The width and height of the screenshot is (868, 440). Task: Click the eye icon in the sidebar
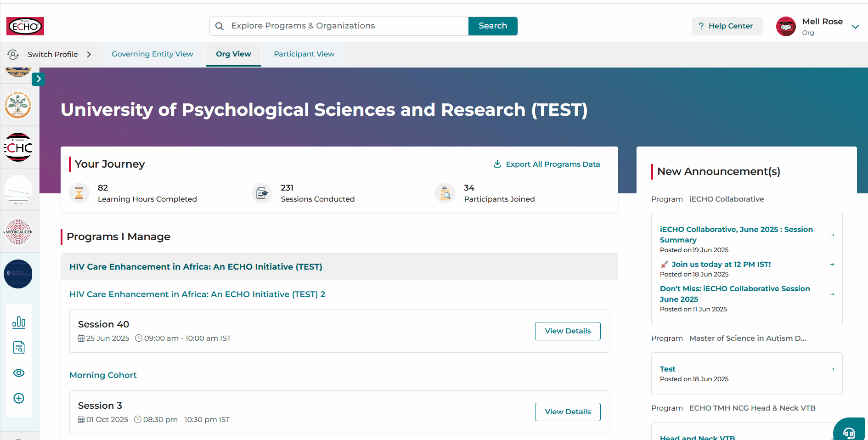click(x=19, y=373)
